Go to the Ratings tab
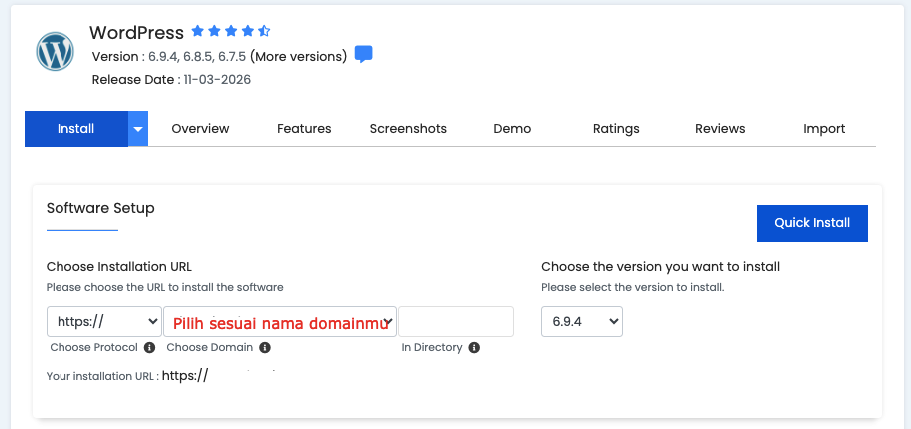 616,128
